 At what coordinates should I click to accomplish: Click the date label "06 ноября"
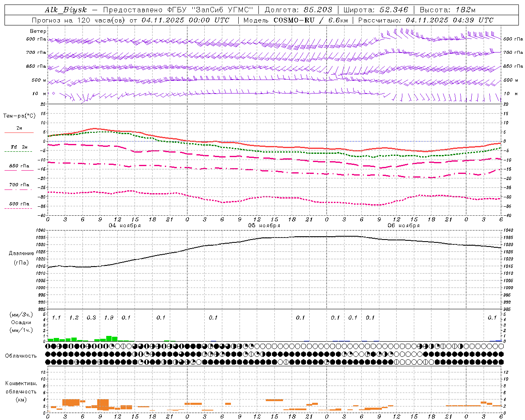(404, 226)
